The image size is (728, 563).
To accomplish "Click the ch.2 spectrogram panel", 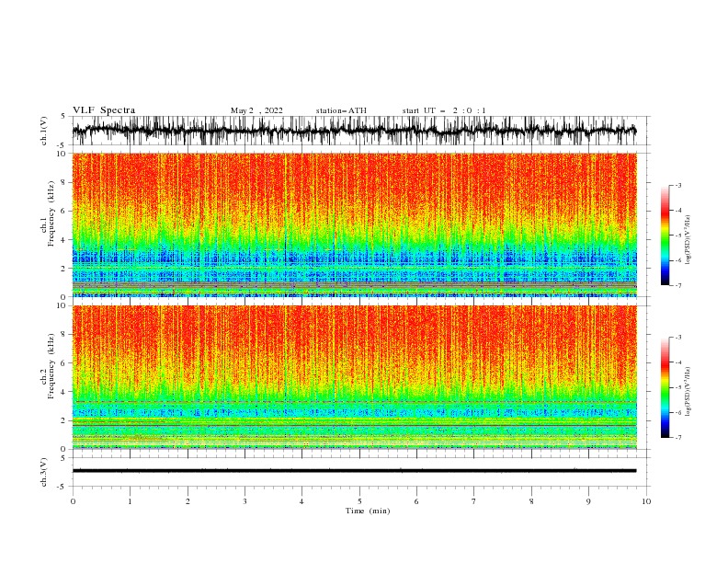I will (x=354, y=377).
